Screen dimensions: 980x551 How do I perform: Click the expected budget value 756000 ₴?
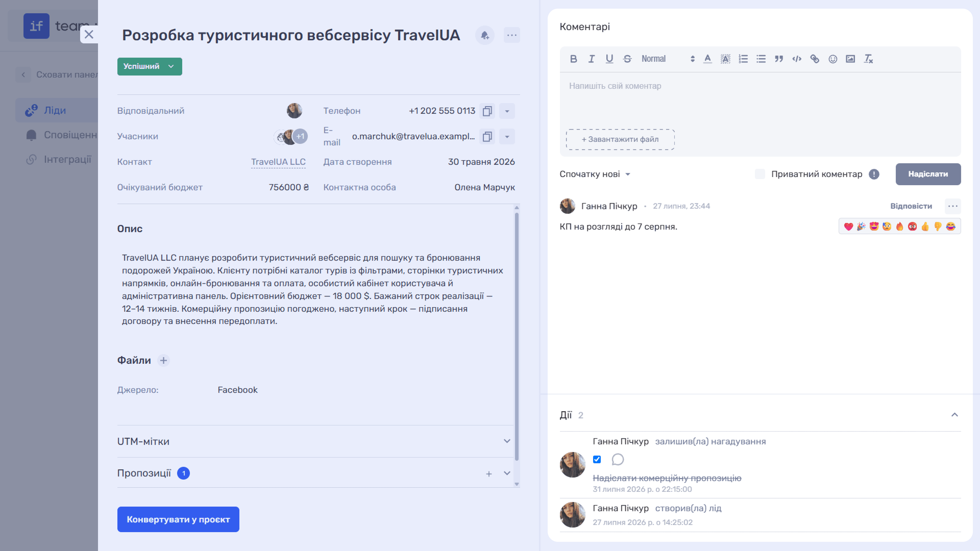pyautogui.click(x=289, y=187)
